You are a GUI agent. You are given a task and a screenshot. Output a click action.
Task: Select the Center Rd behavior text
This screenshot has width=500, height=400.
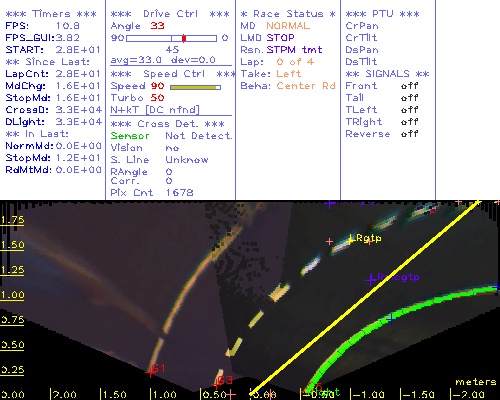pos(306,86)
